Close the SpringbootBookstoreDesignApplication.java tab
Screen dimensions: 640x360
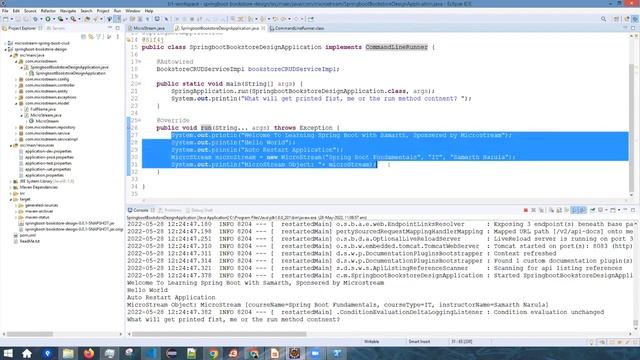point(263,28)
